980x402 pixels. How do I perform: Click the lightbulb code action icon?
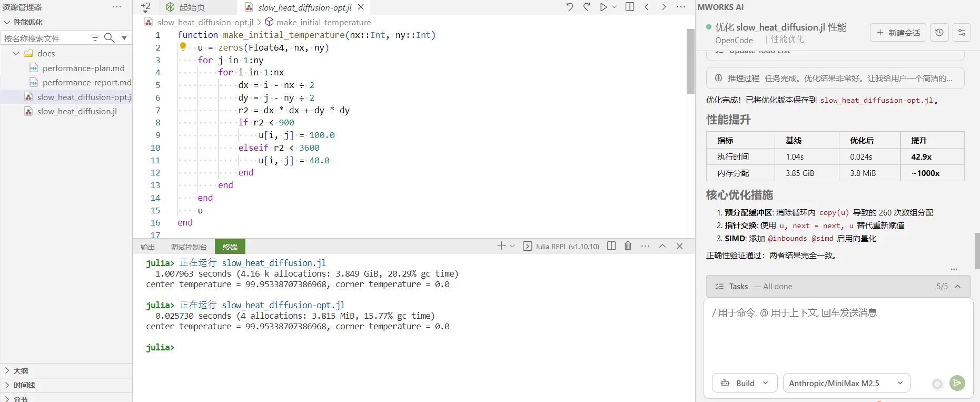click(183, 46)
